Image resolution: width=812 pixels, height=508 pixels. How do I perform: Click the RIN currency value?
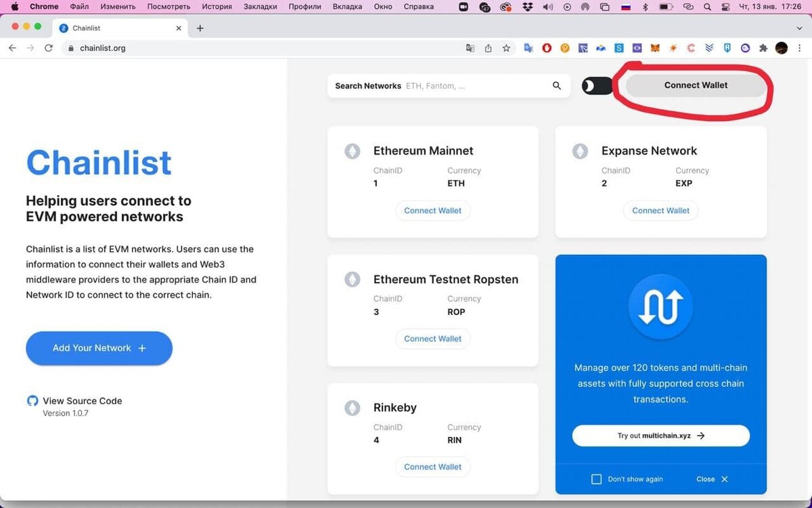455,440
